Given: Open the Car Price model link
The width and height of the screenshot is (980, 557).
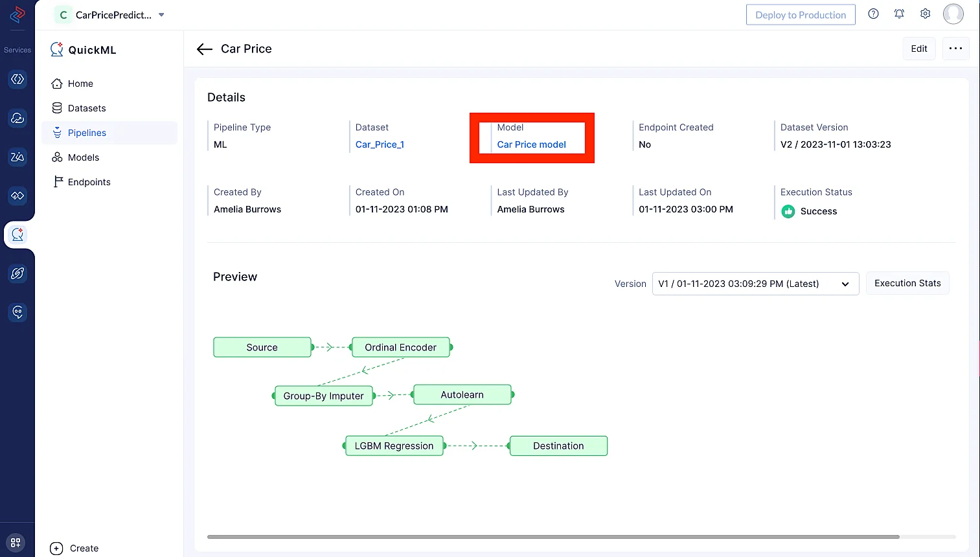Looking at the screenshot, I should [531, 144].
